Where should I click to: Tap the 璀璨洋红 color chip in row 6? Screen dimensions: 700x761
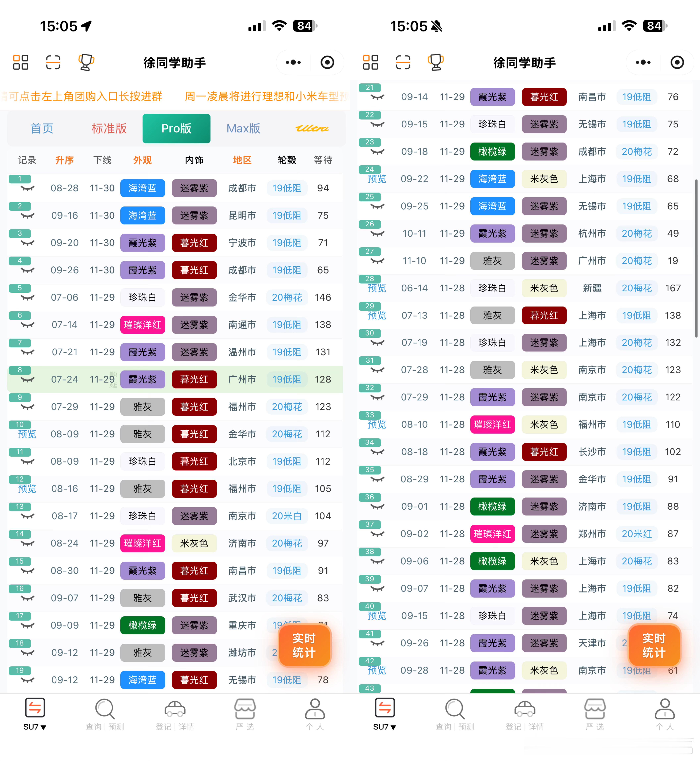(x=142, y=325)
